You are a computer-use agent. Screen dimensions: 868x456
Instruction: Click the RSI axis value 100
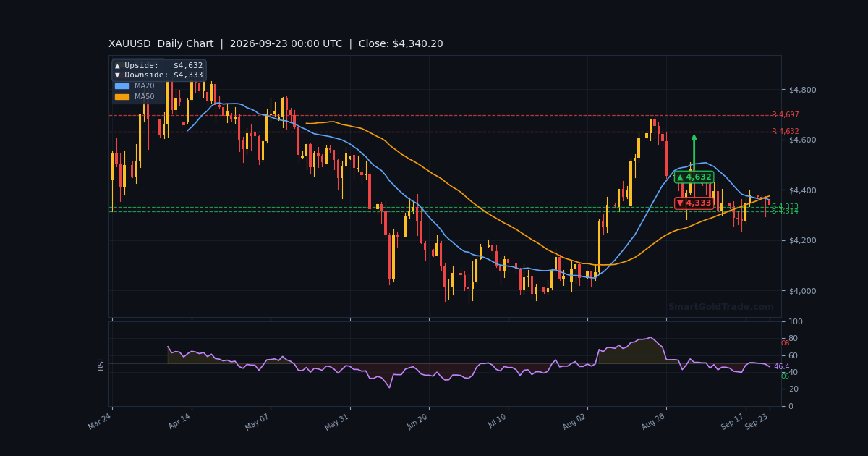(x=796, y=321)
